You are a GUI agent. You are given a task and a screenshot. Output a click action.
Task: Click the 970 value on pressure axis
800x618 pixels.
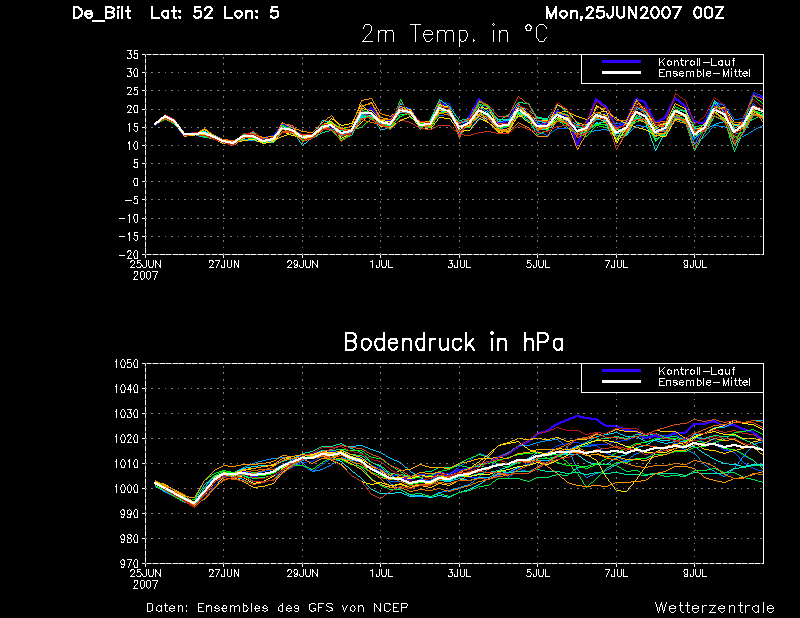pos(127,564)
